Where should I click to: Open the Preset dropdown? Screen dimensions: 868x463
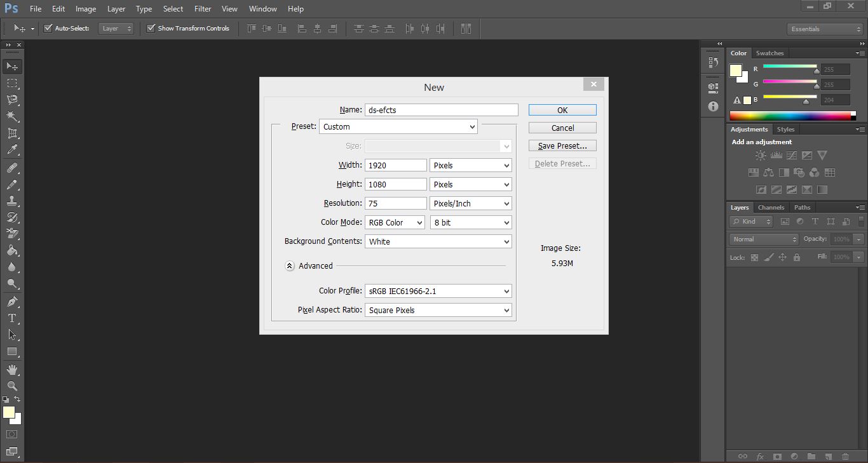coord(398,126)
